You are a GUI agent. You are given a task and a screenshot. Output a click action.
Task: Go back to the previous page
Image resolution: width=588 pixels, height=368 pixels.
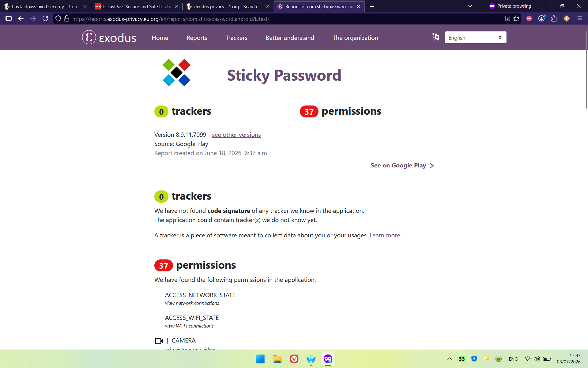21,19
